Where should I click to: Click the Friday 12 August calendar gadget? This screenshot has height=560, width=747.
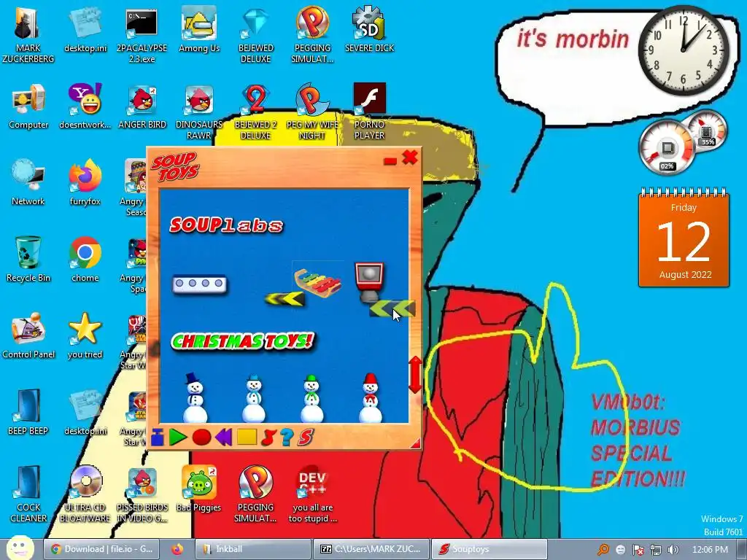[684, 238]
